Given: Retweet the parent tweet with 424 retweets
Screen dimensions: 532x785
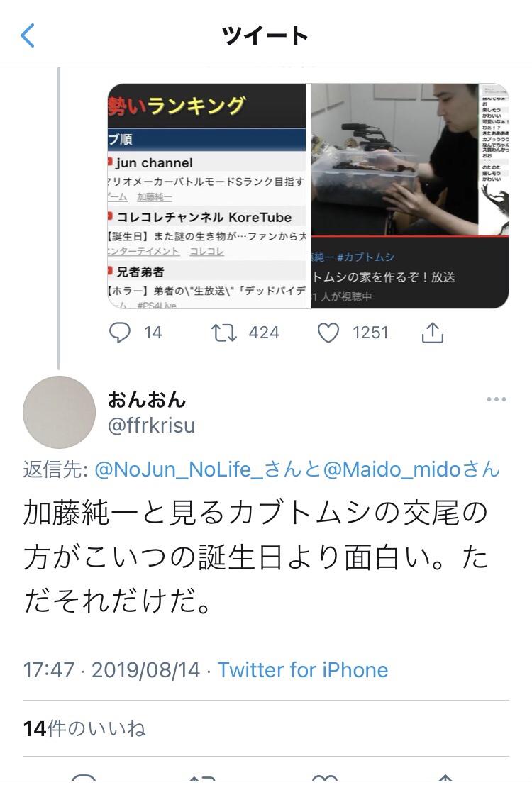Looking at the screenshot, I should point(224,333).
